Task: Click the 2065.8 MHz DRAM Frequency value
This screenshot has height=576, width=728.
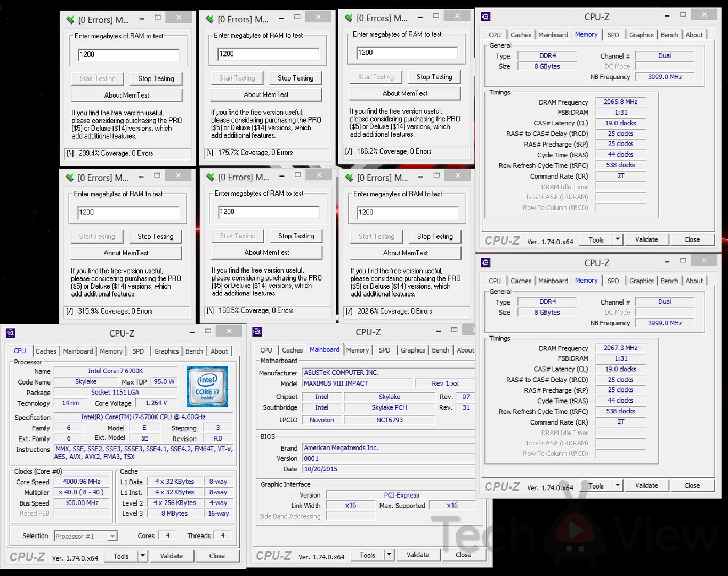Action: click(x=620, y=102)
